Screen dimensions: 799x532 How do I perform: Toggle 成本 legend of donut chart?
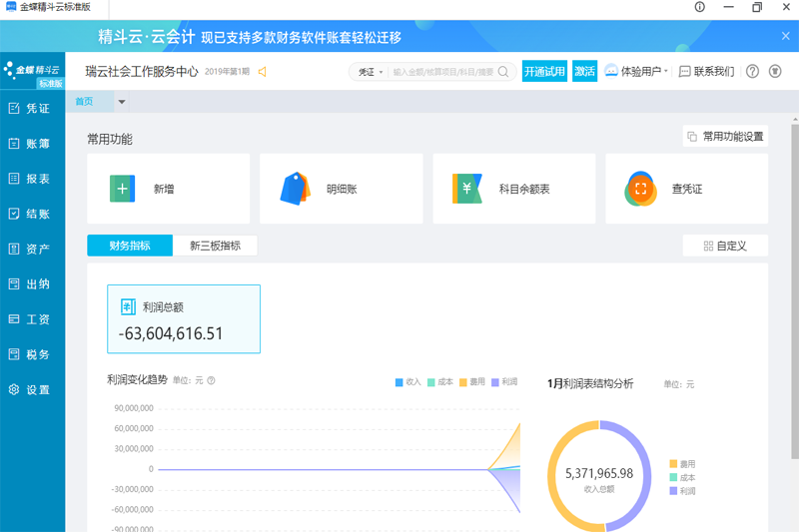[682, 477]
